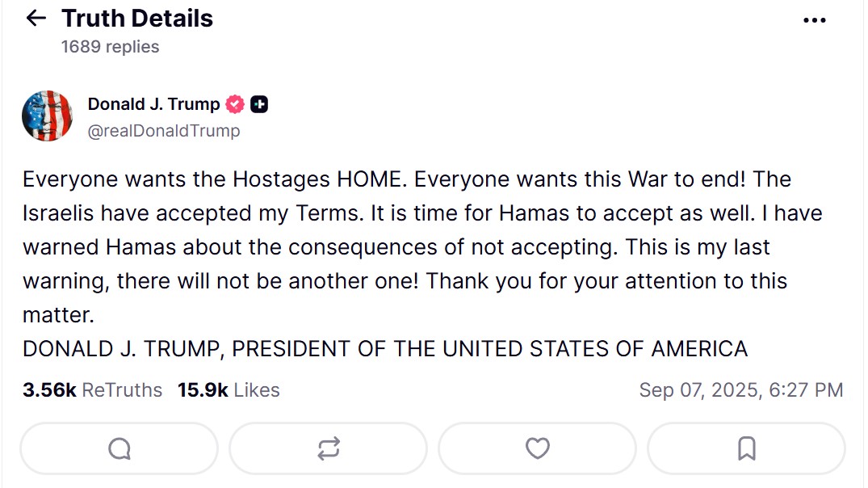Reply using the speech bubble icon
Image resolution: width=868 pixels, height=488 pixels.
click(119, 448)
